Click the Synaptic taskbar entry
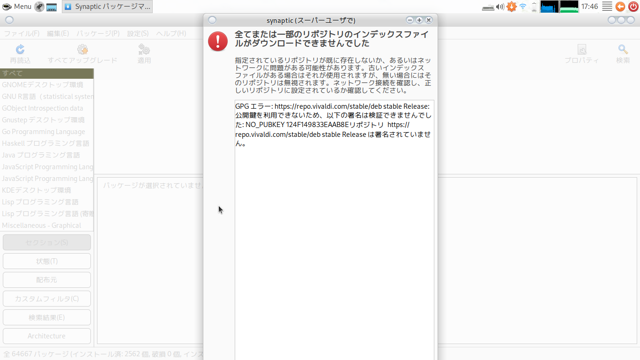 coord(108,7)
